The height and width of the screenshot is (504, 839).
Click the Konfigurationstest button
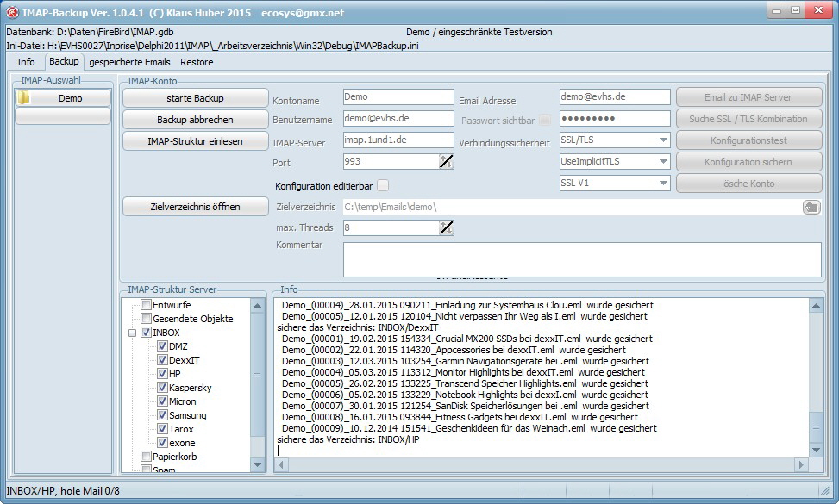pos(748,140)
